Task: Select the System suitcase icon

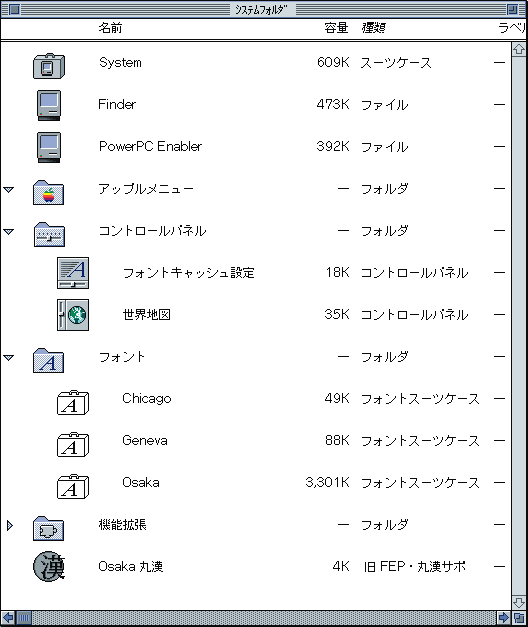Action: [x=49, y=66]
